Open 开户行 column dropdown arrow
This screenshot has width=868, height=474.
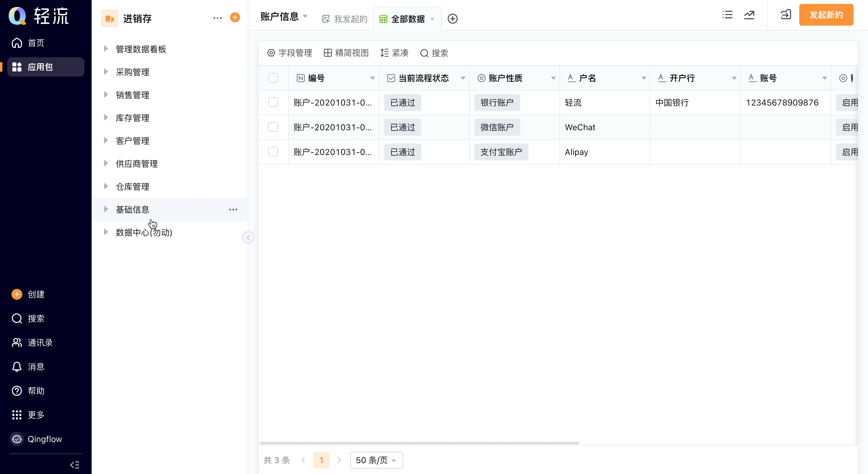[x=734, y=78]
